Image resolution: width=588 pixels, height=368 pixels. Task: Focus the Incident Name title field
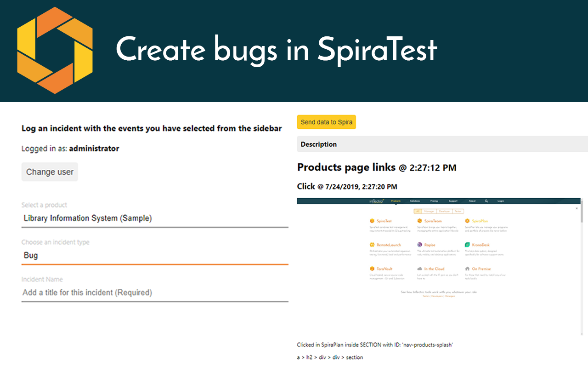pos(155,293)
